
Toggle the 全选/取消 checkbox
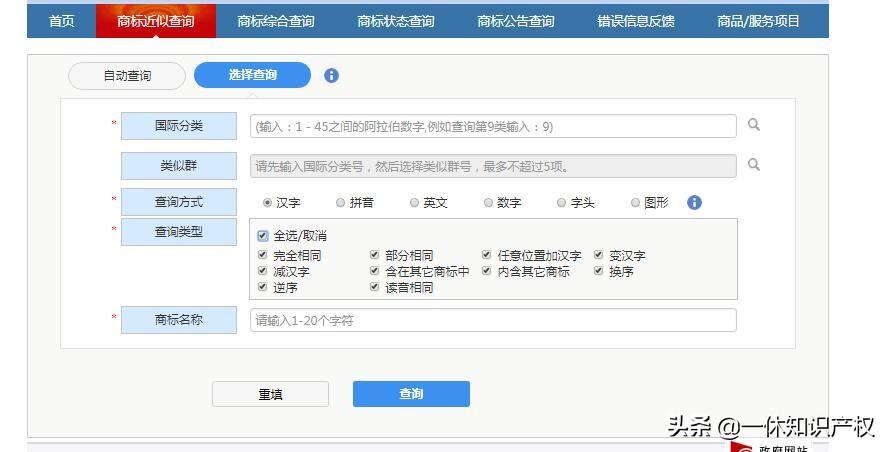pos(263,235)
